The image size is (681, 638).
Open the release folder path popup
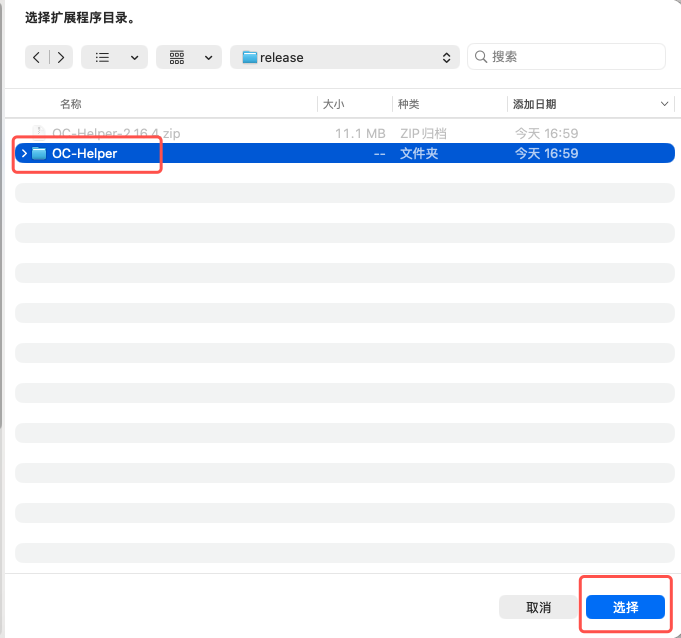coord(345,57)
